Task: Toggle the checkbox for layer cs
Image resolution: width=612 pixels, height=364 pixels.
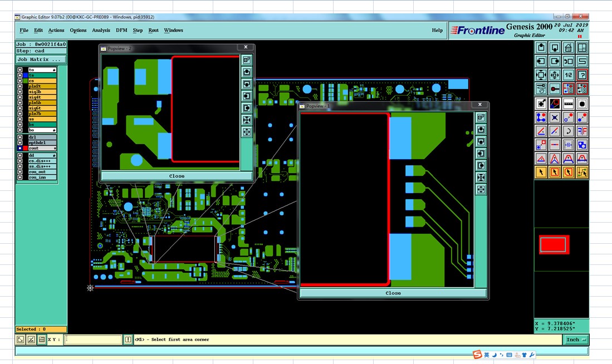Action: click(20, 81)
